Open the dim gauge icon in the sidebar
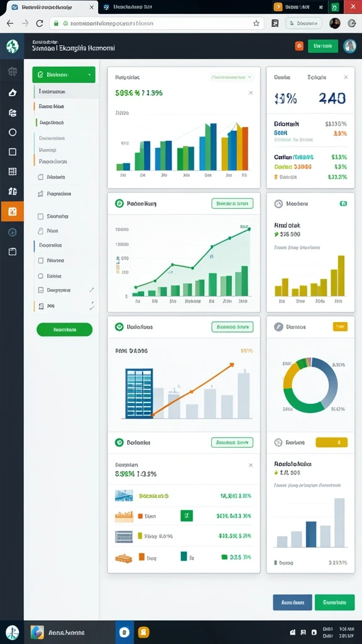 point(13,232)
